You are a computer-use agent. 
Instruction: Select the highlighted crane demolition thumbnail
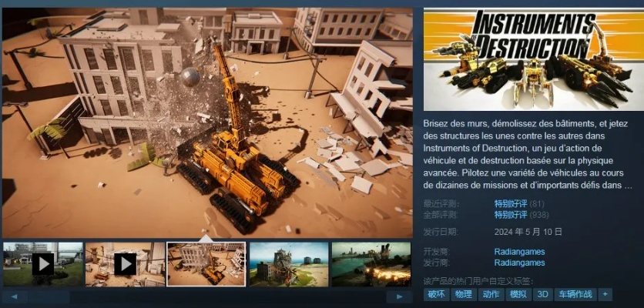(x=206, y=264)
